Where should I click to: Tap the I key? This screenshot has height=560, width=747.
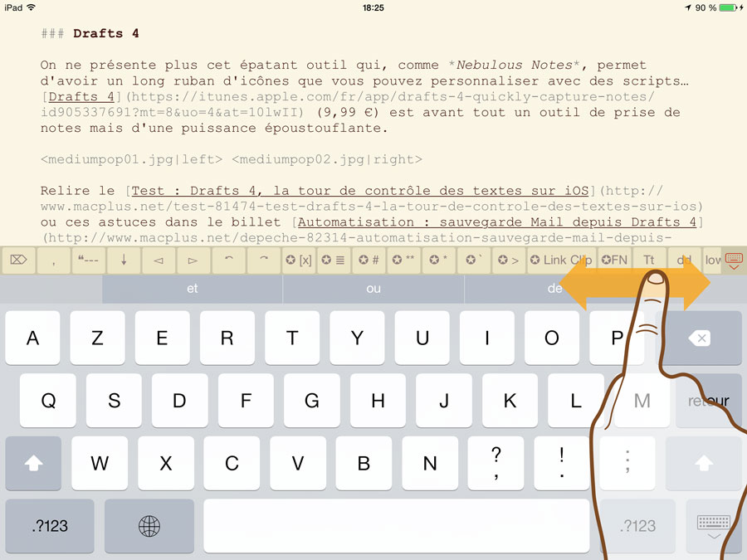tap(487, 338)
